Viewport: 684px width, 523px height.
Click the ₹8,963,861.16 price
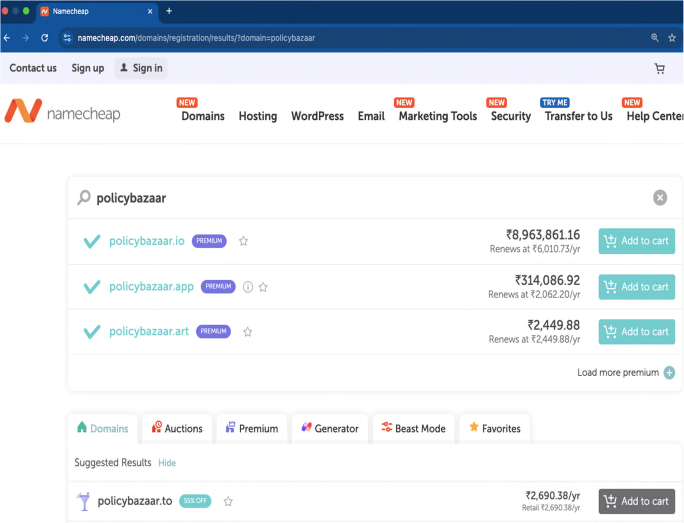click(x=543, y=235)
